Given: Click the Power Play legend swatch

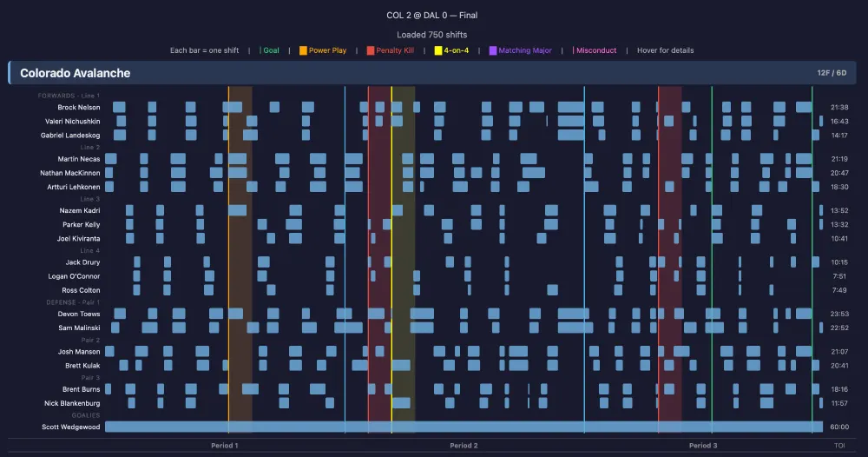Looking at the screenshot, I should point(303,50).
